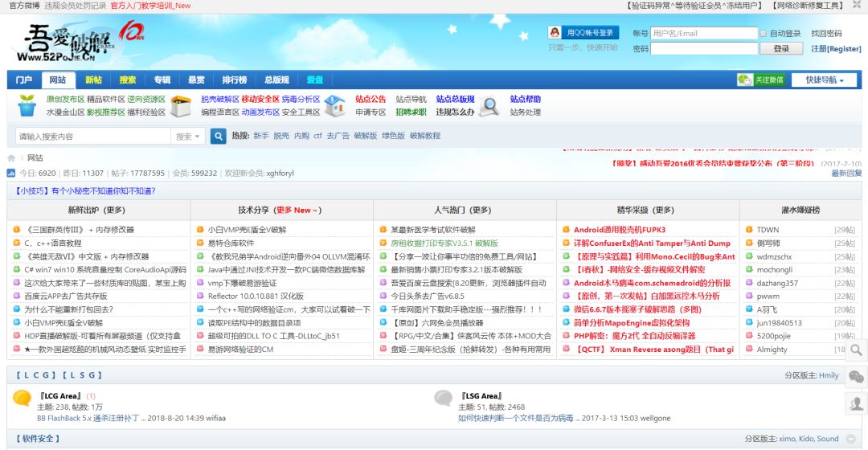Open post 今日头条去广告v6.8.5
Screen dimensions: 868x450
[x=428, y=297]
